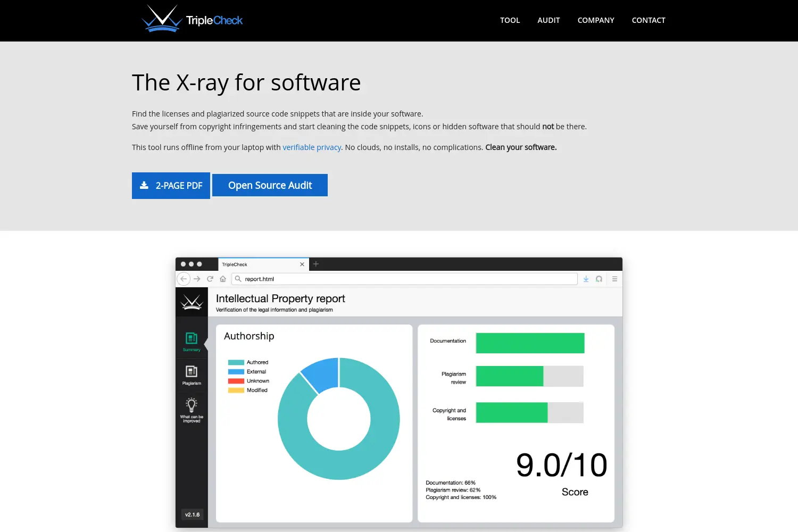
Task: Click the browser home icon
Action: tap(223, 279)
